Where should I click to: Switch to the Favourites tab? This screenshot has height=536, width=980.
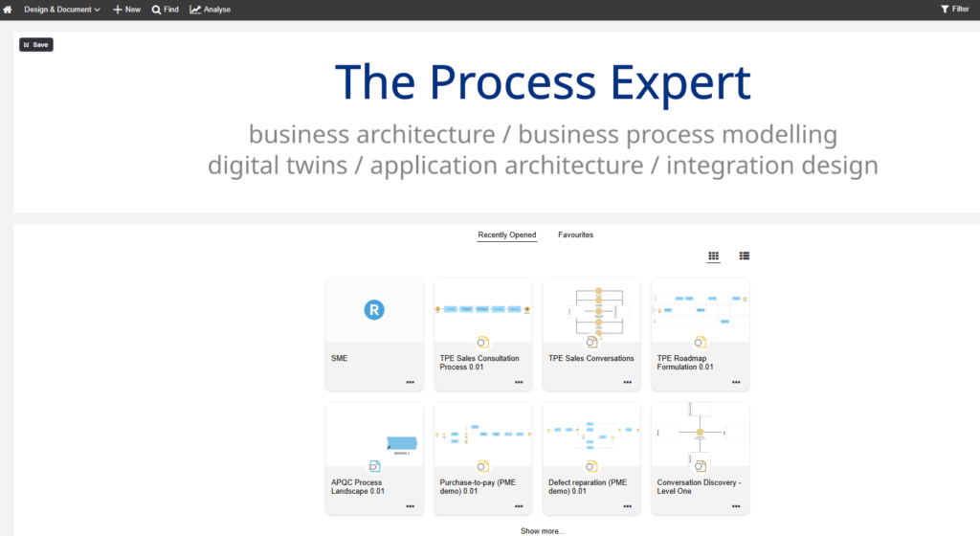[x=575, y=234]
